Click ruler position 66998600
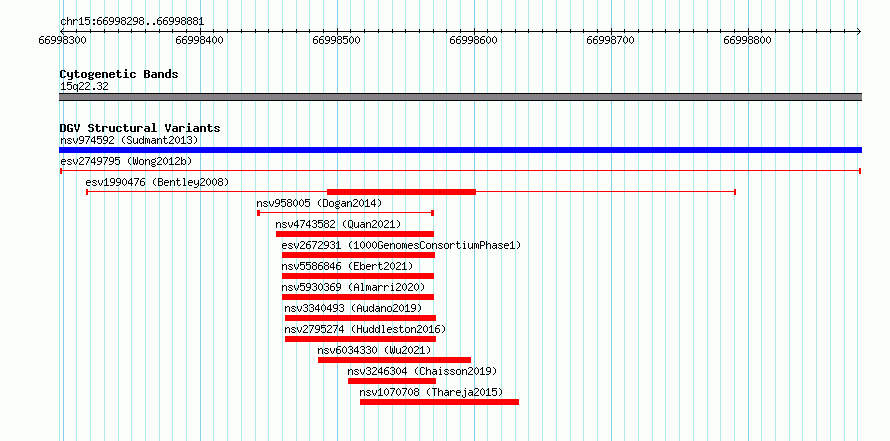 (x=473, y=40)
